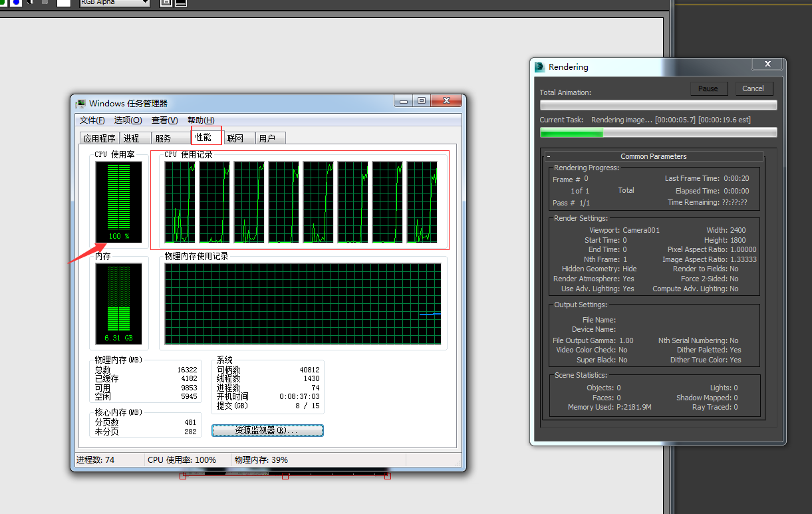The height and width of the screenshot is (514, 812).
Task: Minimize the Windows Task Manager window
Action: pos(403,100)
